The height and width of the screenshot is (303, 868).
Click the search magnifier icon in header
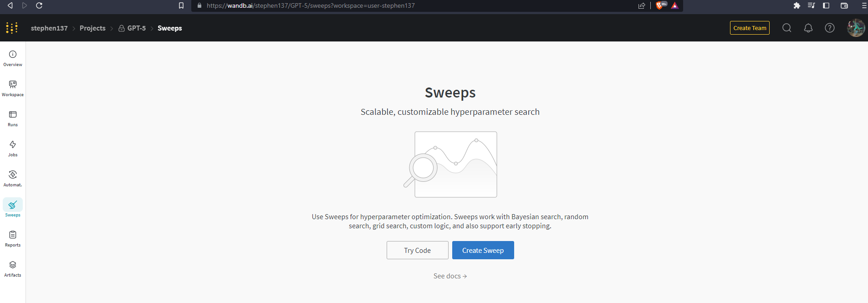pyautogui.click(x=786, y=28)
